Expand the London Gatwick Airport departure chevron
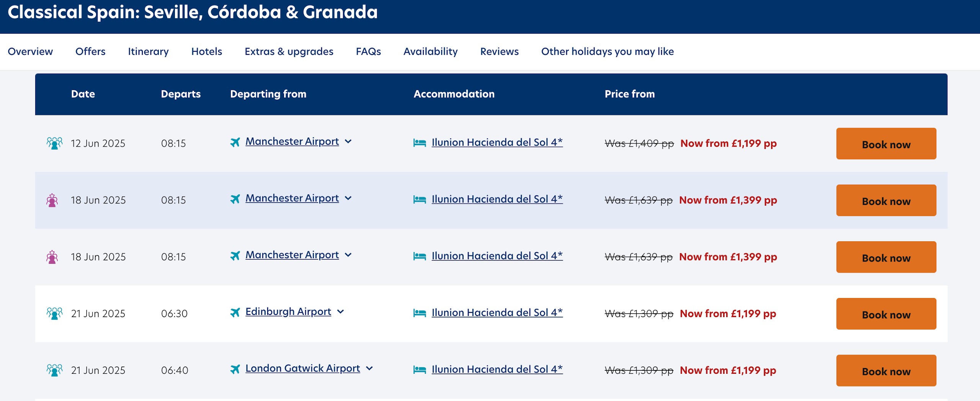This screenshot has height=401, width=980. [369, 368]
